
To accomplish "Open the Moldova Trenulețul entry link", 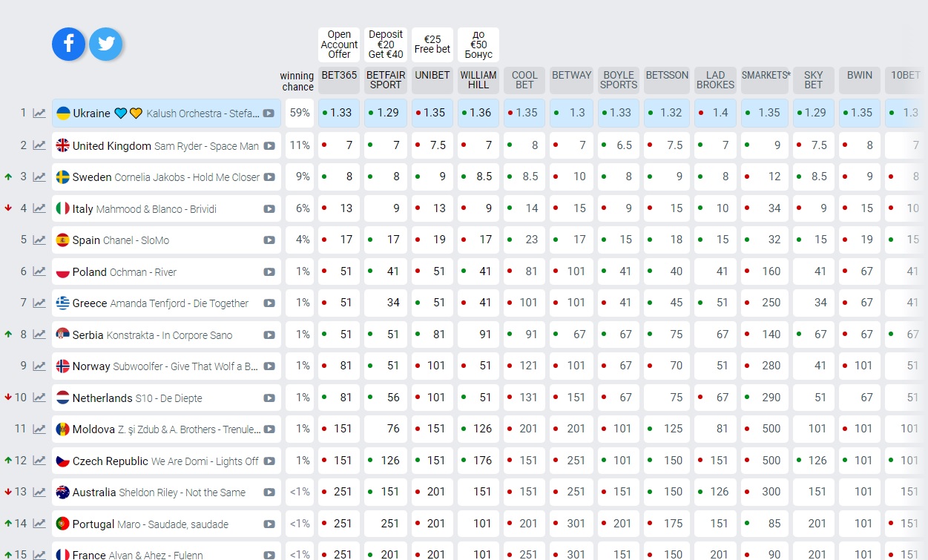I will [167, 429].
